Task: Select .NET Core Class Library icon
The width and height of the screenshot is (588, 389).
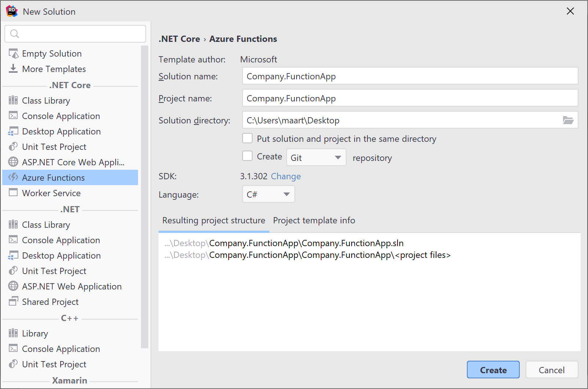Action: click(13, 100)
